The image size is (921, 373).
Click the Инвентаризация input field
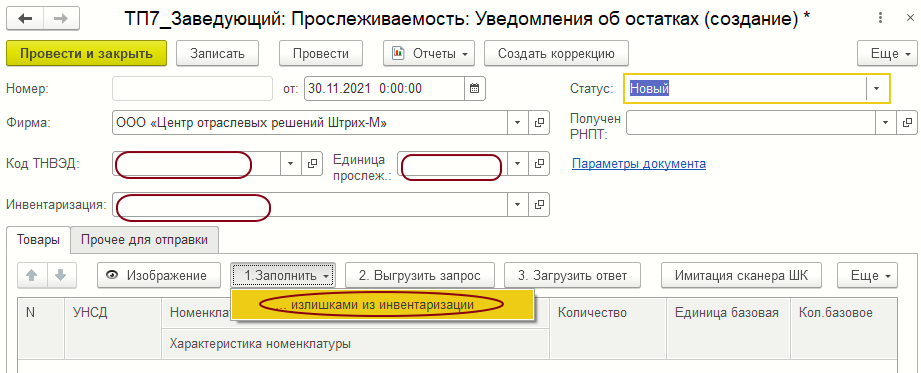(310, 205)
